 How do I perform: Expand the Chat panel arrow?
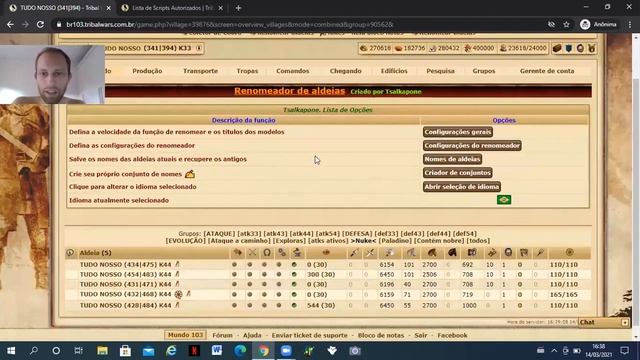[x=624, y=322]
